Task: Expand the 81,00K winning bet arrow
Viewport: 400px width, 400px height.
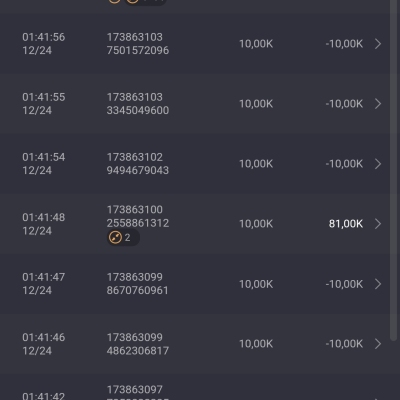Action: coord(378,224)
